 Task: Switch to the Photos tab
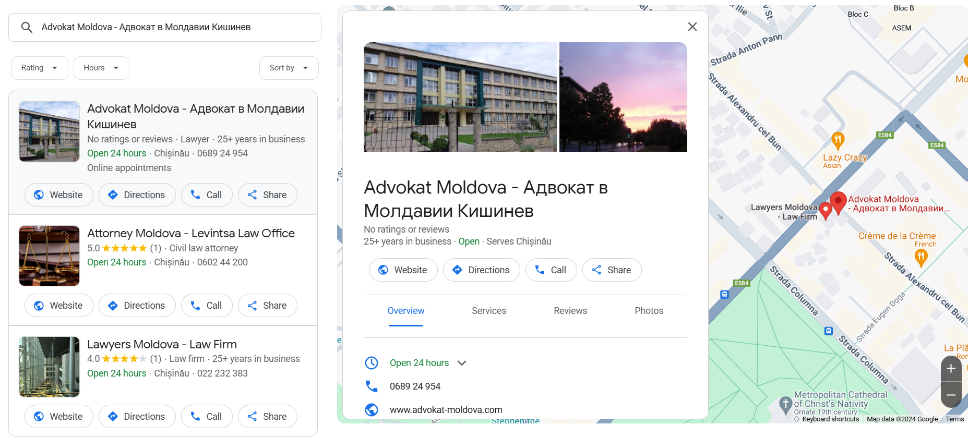point(649,311)
